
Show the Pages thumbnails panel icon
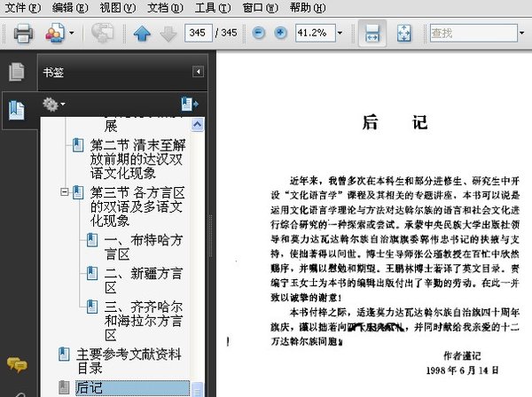pos(17,72)
